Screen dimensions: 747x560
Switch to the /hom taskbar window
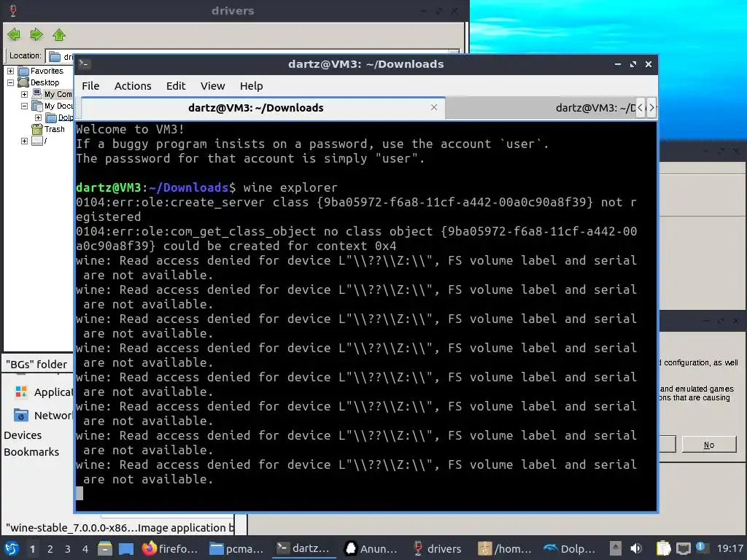pyautogui.click(x=506, y=548)
